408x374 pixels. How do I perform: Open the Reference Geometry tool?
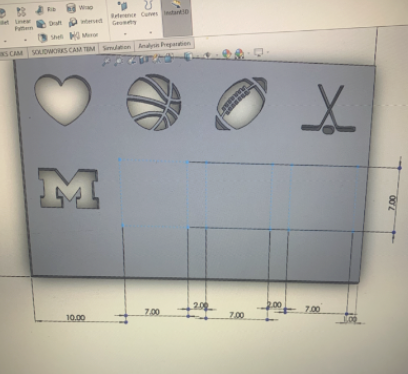click(124, 14)
